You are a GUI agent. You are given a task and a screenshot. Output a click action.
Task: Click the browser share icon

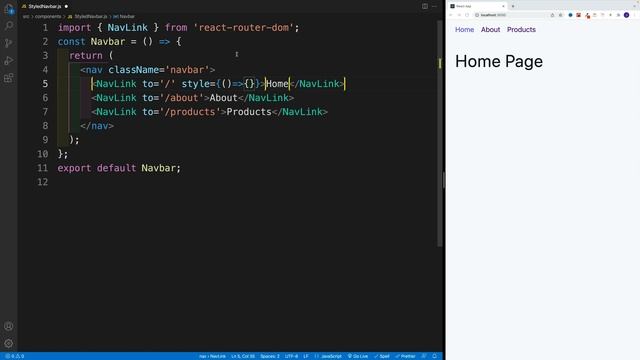[x=552, y=15]
